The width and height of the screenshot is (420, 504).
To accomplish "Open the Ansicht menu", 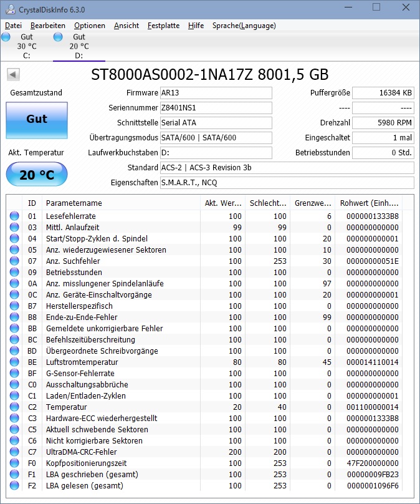I will click(x=126, y=26).
